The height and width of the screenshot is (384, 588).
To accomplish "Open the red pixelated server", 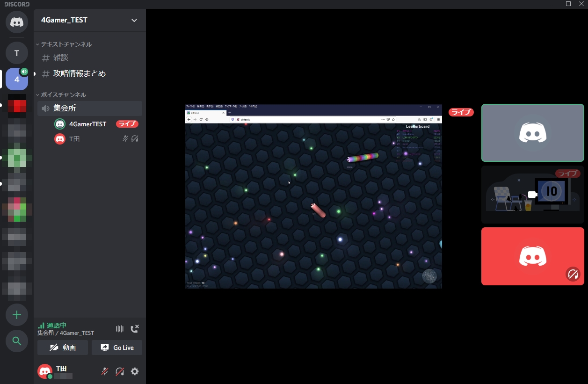I will [x=17, y=105].
